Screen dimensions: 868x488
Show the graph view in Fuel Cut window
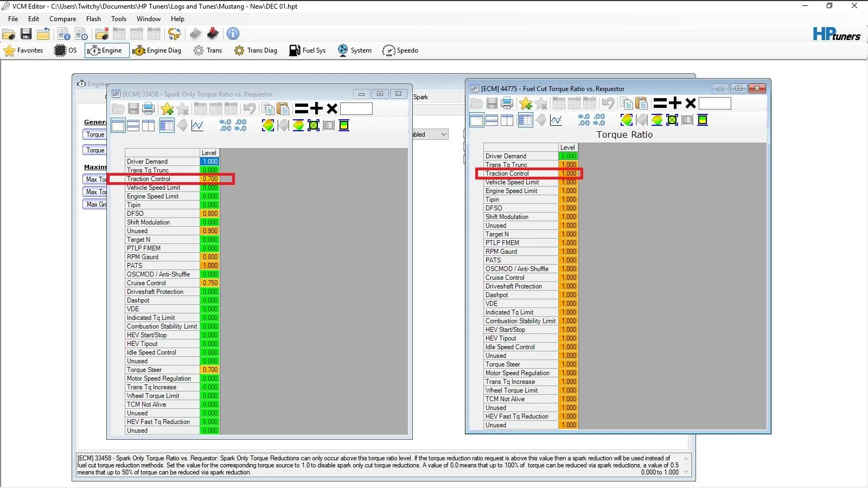pyautogui.click(x=556, y=120)
